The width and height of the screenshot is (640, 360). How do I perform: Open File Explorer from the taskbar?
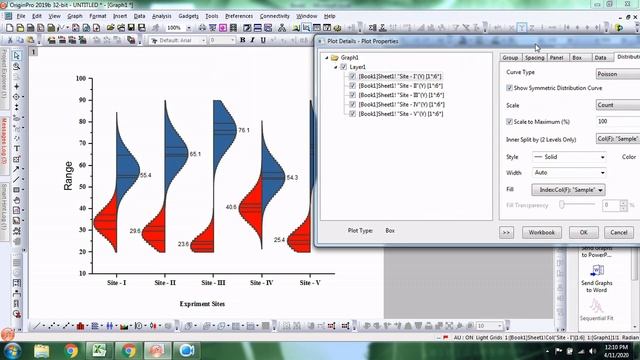(42, 351)
